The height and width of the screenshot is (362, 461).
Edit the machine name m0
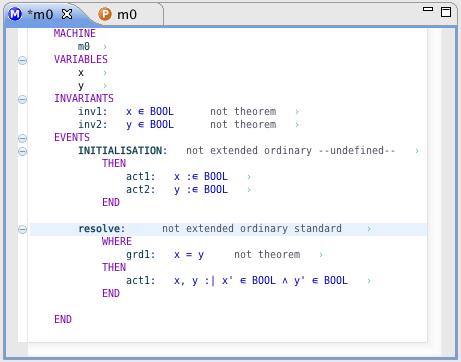(x=84, y=46)
